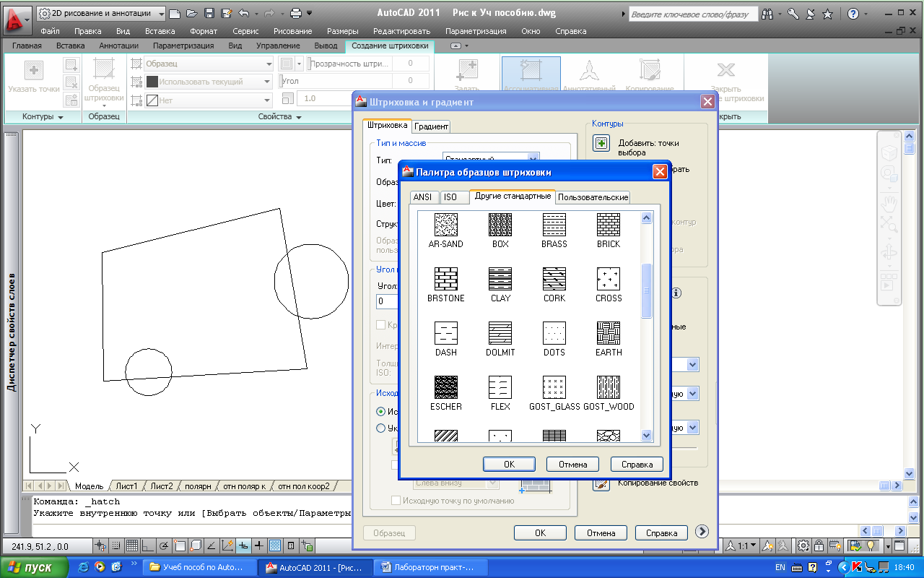Image resolution: width=924 pixels, height=578 pixels.
Task: Toggle Исходную точку по умолчанию checkbox
Action: point(396,500)
